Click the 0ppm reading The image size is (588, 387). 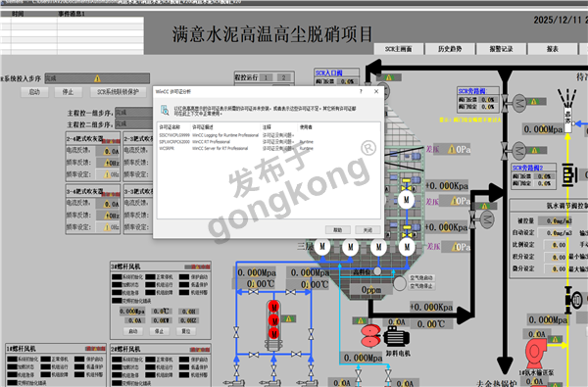tap(371, 290)
